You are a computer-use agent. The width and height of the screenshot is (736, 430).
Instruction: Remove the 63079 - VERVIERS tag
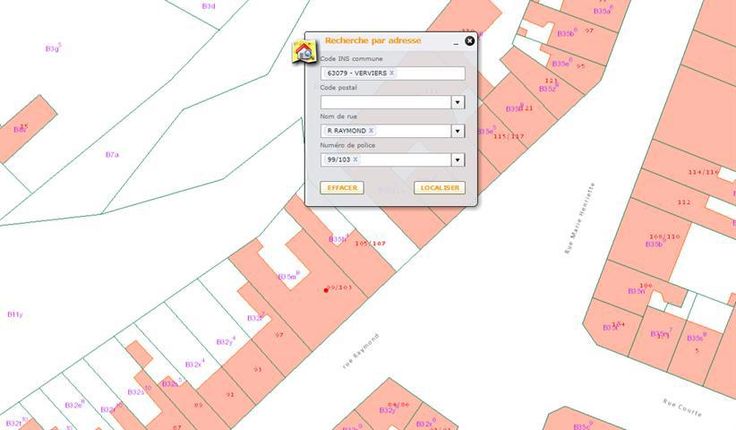tap(392, 73)
